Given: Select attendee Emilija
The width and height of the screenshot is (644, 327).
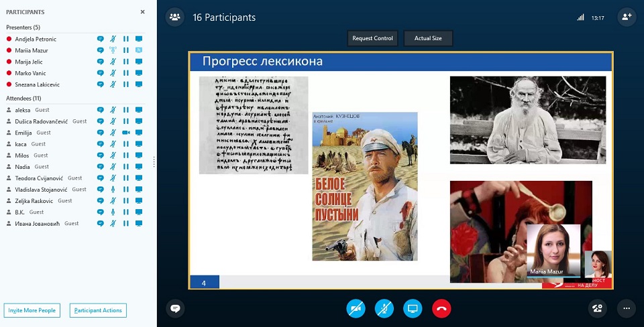Looking at the screenshot, I should 23,133.
